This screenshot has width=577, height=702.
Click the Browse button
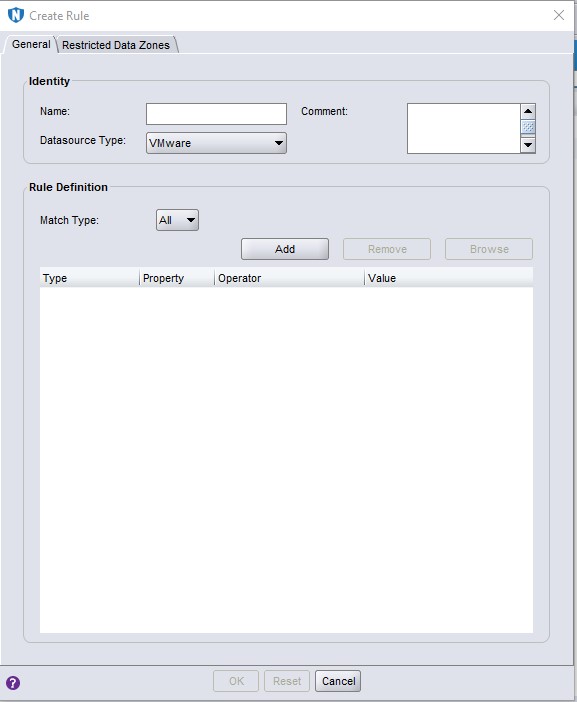point(489,249)
